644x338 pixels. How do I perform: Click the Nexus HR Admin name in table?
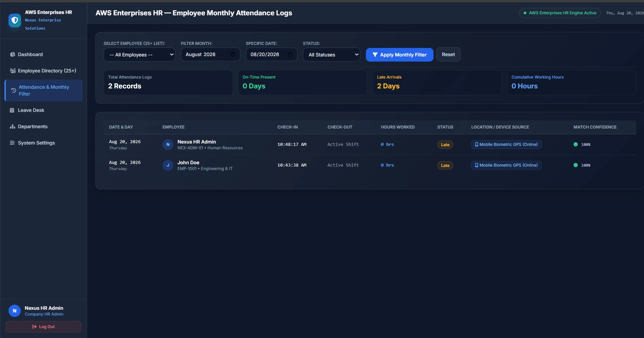coord(197,142)
